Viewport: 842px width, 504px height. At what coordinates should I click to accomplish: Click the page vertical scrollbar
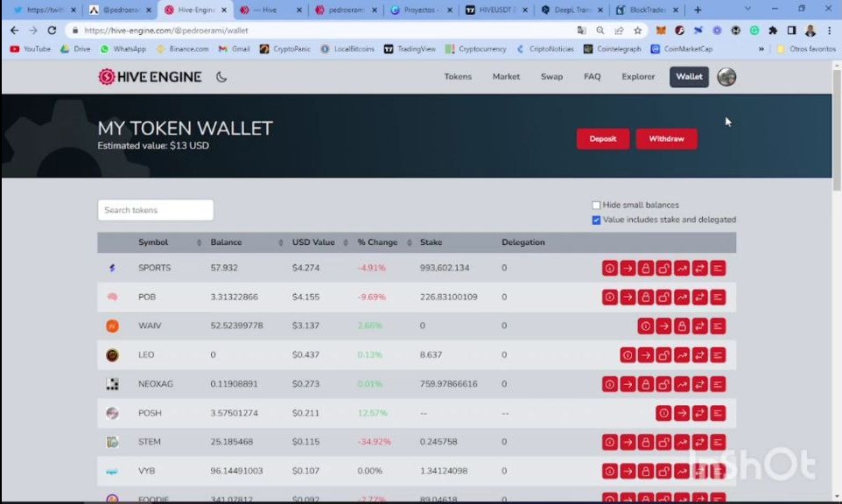point(837,129)
